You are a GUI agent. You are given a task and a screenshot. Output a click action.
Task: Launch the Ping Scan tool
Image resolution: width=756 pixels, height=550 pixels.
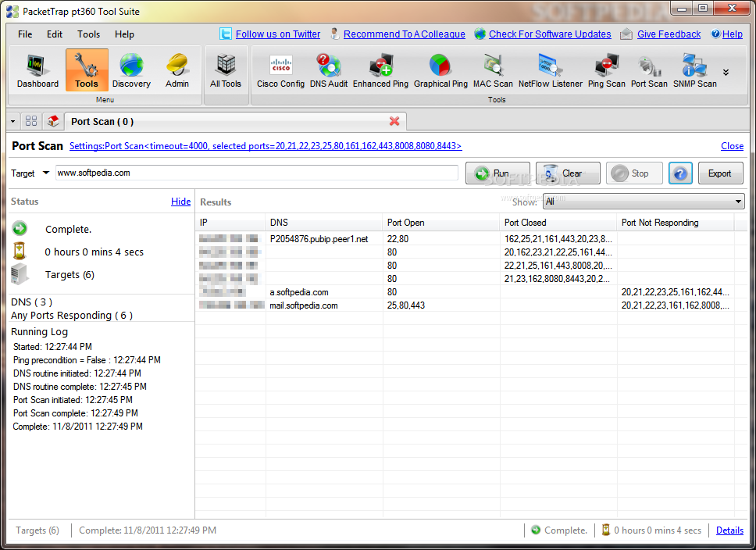606,70
